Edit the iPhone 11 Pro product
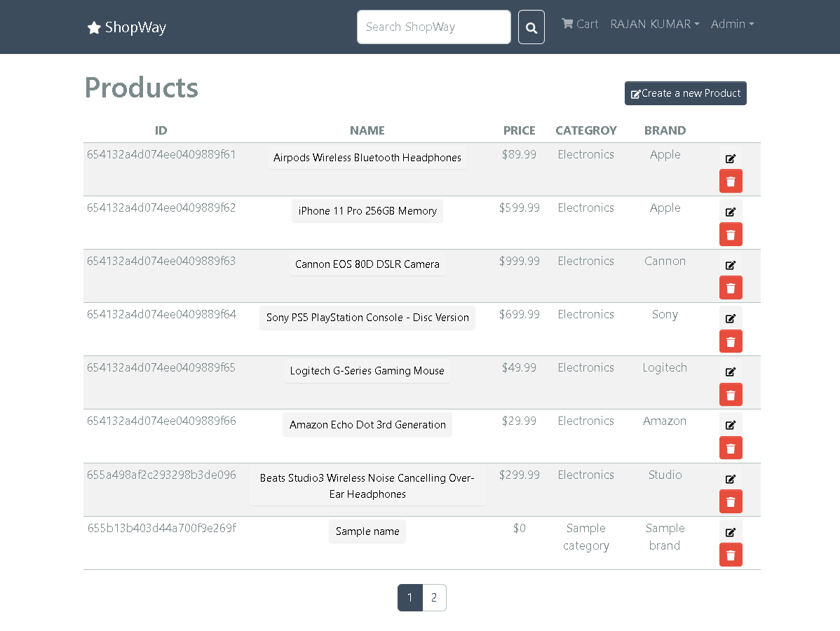 pyautogui.click(x=730, y=212)
